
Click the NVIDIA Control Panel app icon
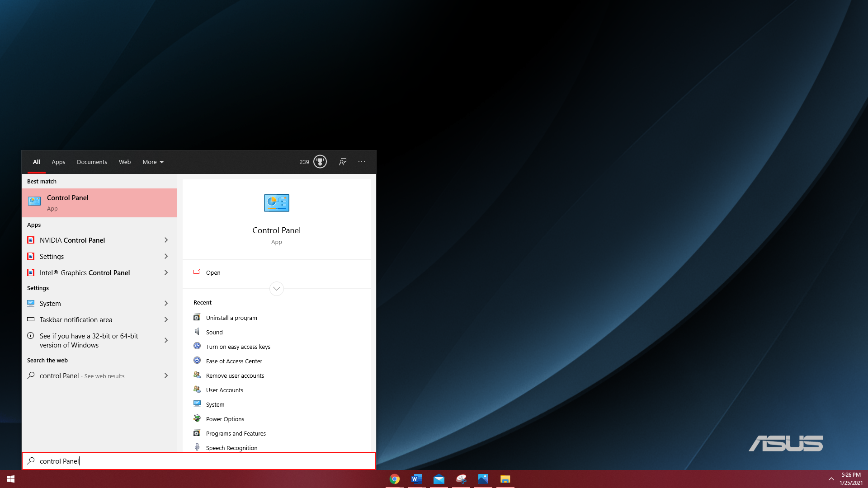[31, 240]
